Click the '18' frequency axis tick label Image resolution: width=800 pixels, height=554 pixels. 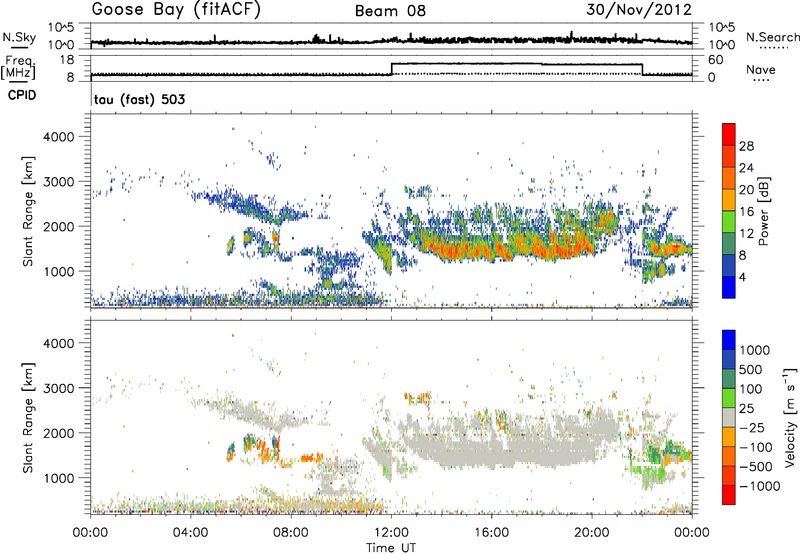67,60
